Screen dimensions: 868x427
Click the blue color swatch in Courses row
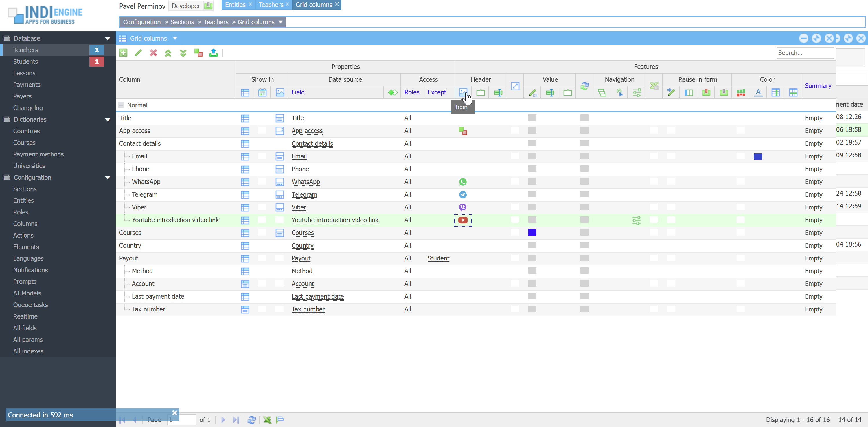pyautogui.click(x=532, y=232)
